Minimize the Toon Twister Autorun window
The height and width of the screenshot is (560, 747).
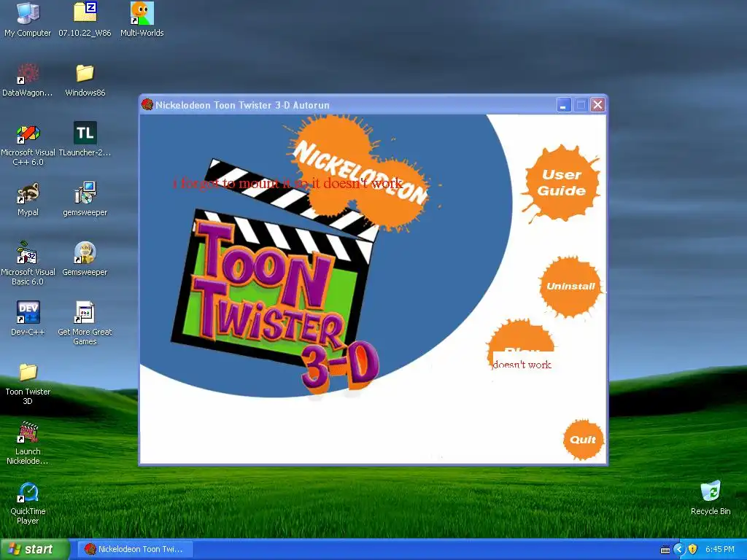564,105
